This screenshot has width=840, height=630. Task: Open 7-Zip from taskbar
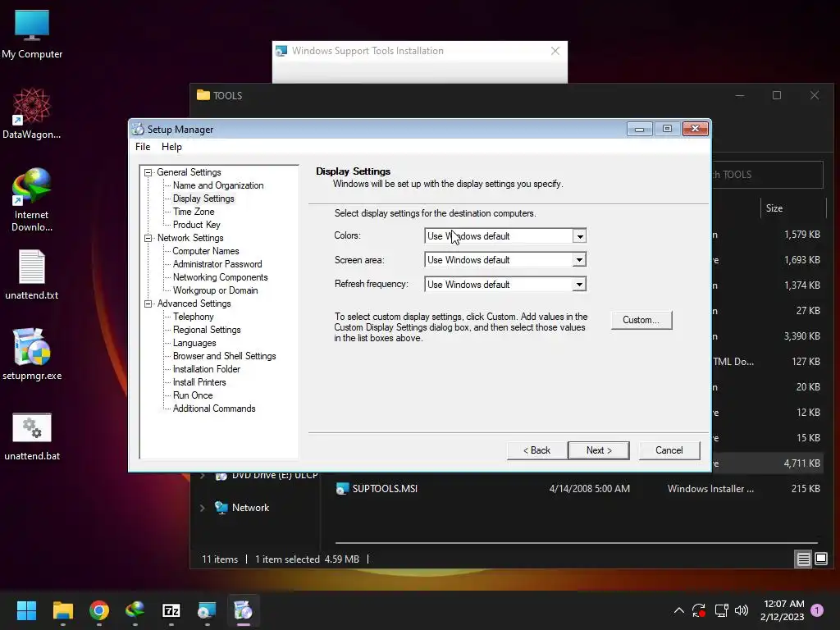[x=171, y=610]
